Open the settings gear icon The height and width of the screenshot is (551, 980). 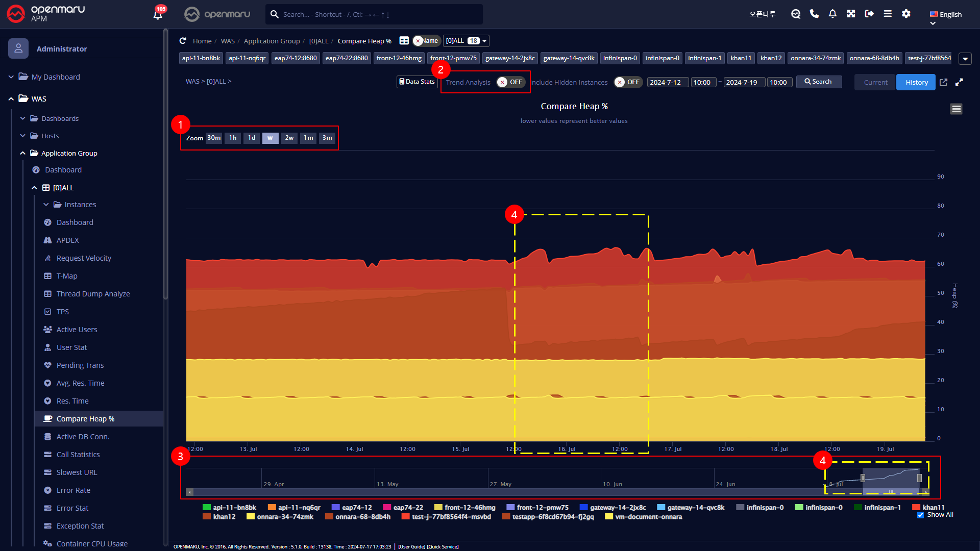coord(906,14)
